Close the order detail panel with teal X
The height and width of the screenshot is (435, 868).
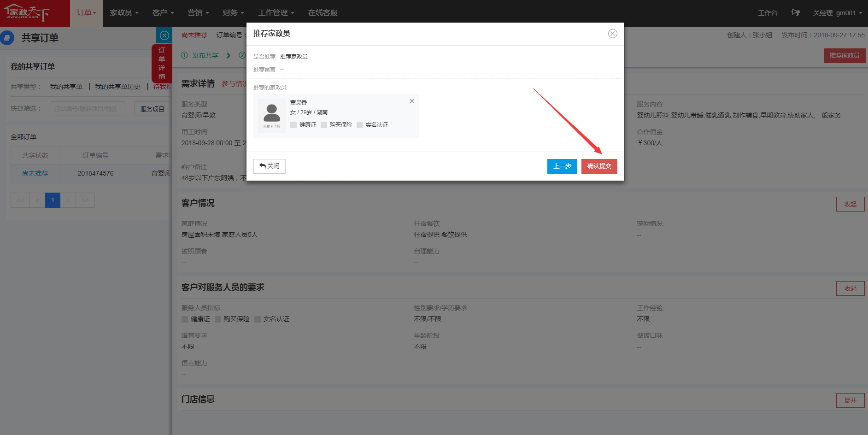tap(164, 35)
